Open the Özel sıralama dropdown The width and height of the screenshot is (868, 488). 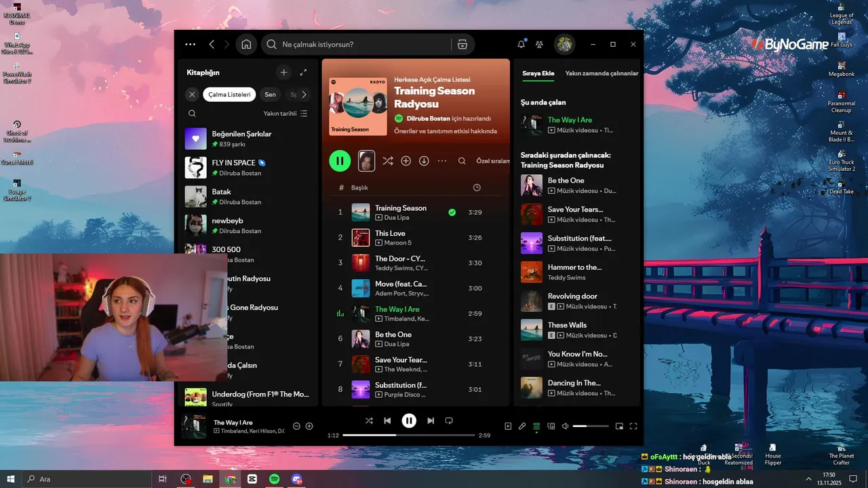point(492,161)
